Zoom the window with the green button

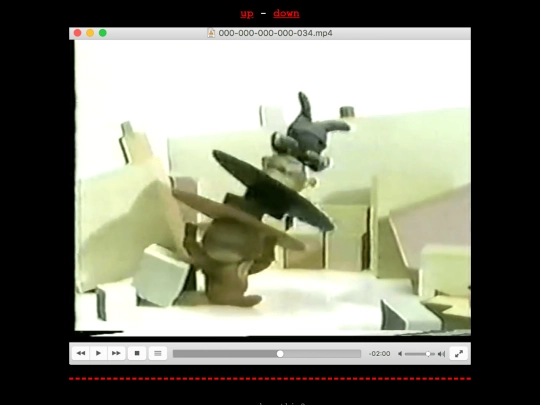(x=103, y=33)
